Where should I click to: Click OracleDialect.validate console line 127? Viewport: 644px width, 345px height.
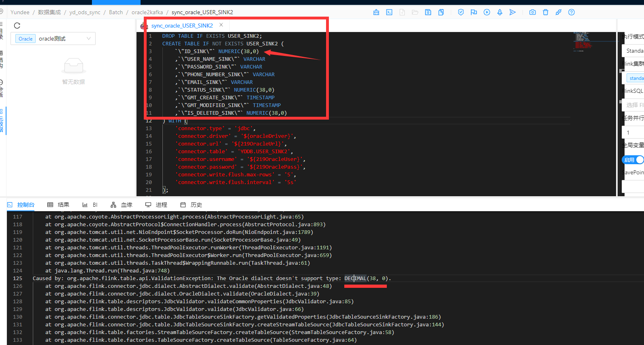182,294
